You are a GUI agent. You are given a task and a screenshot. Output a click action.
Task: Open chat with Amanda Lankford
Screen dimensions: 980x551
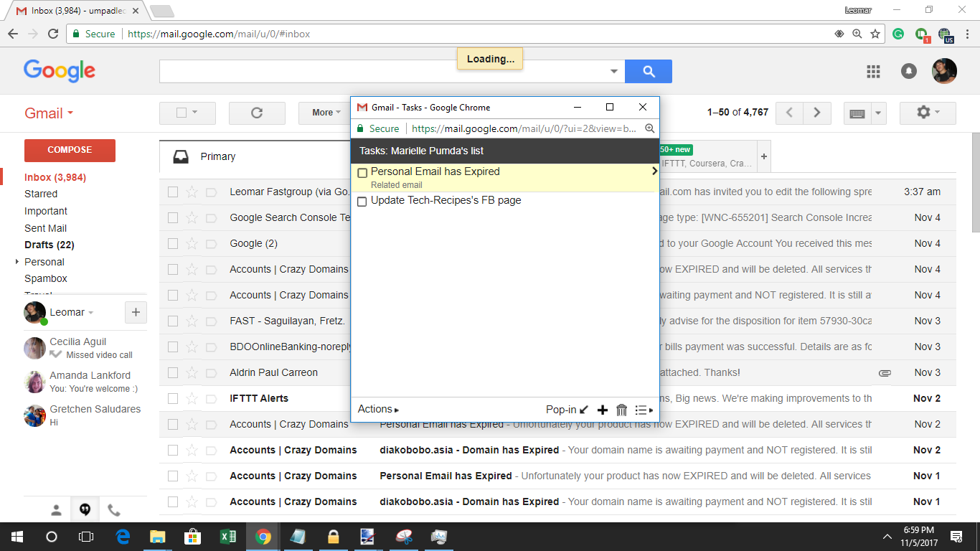tap(85, 382)
